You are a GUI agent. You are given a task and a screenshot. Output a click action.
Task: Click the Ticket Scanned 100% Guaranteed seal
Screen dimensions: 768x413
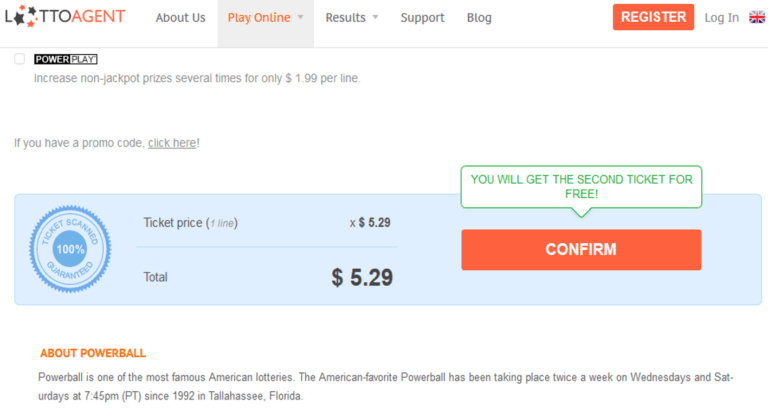[70, 249]
